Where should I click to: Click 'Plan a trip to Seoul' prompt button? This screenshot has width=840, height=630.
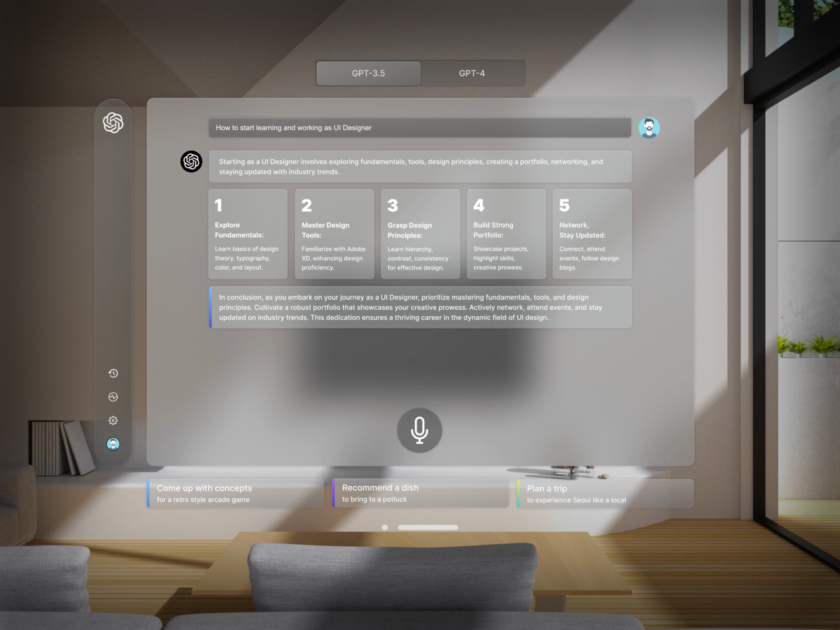pyautogui.click(x=590, y=493)
